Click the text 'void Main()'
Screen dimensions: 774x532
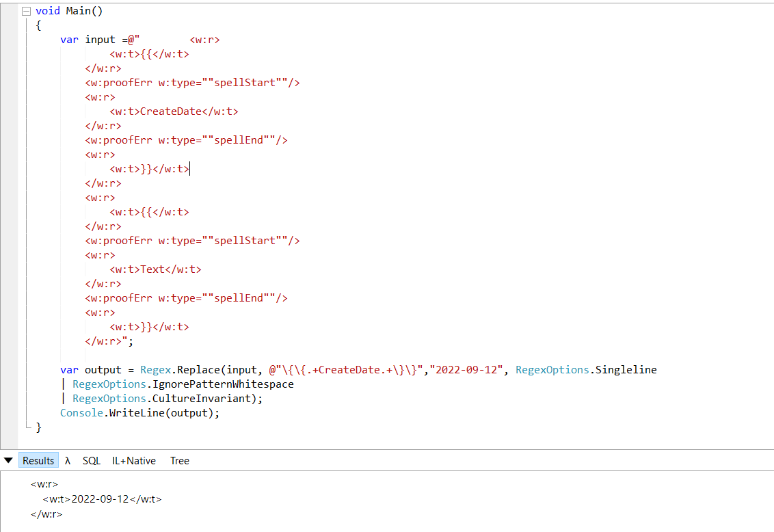click(69, 11)
